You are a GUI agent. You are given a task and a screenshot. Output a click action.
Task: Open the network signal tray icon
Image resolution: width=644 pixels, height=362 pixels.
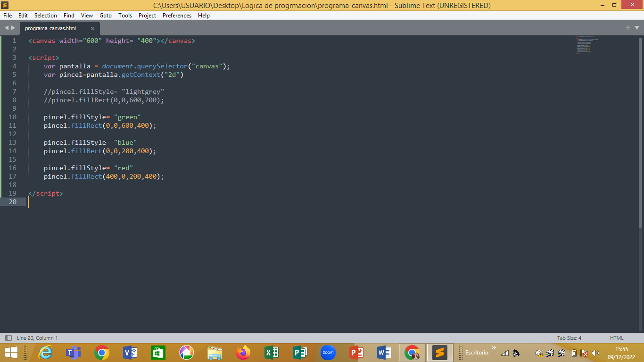505,353
